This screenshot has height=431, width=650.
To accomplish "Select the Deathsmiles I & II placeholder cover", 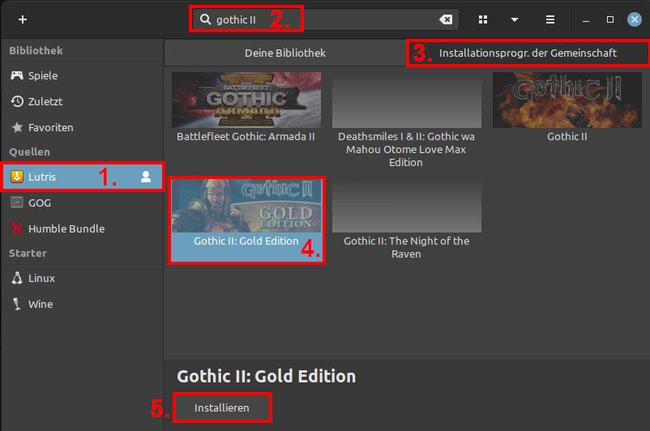I will pos(407,100).
